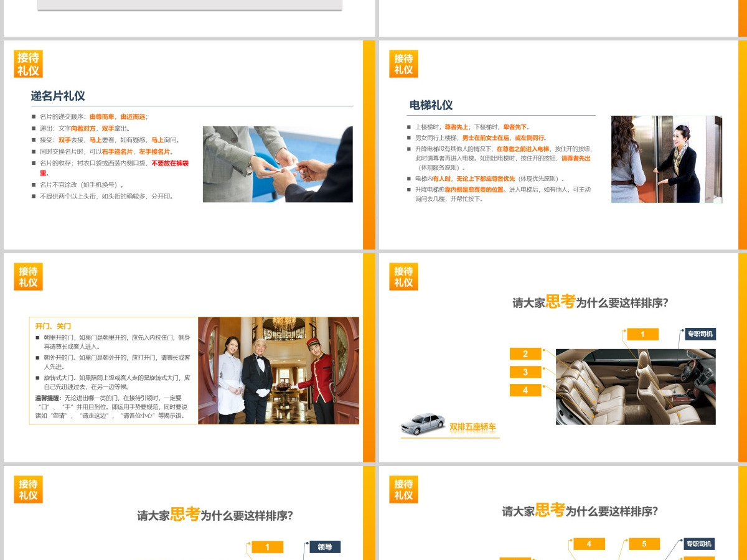Click the line 名片的收存
This screenshot has width=747, height=560.
click(114, 168)
